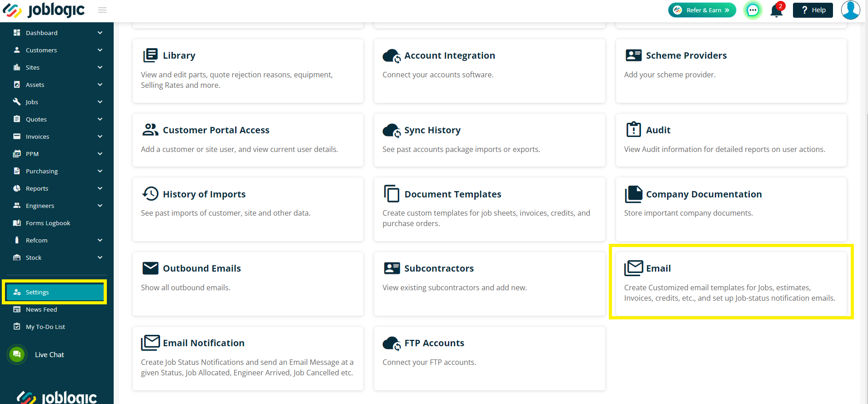The height and width of the screenshot is (404, 868).
Task: Open the Audit heading
Action: (x=658, y=130)
